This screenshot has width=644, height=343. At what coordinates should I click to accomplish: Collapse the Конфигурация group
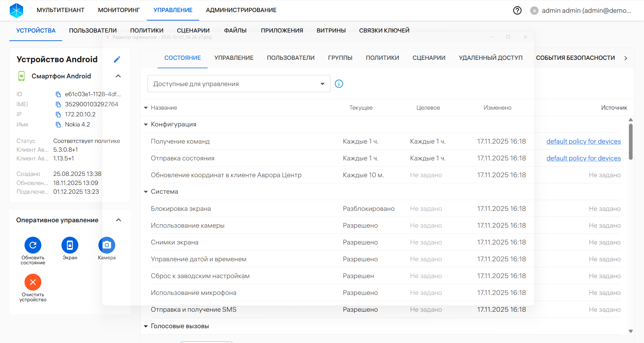146,124
